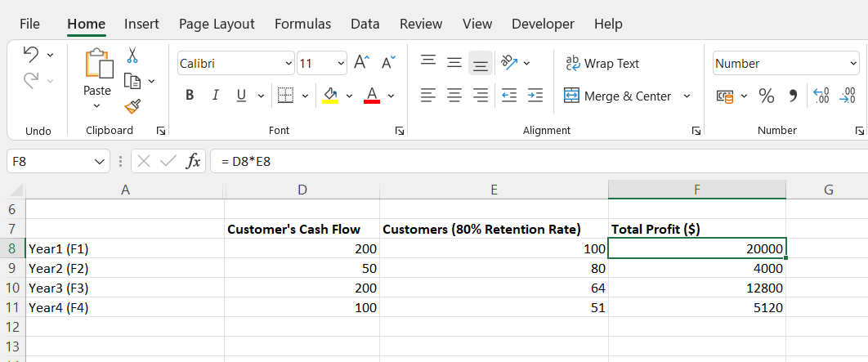The image size is (868, 362).
Task: Switch to Data tab
Action: pyautogui.click(x=365, y=24)
